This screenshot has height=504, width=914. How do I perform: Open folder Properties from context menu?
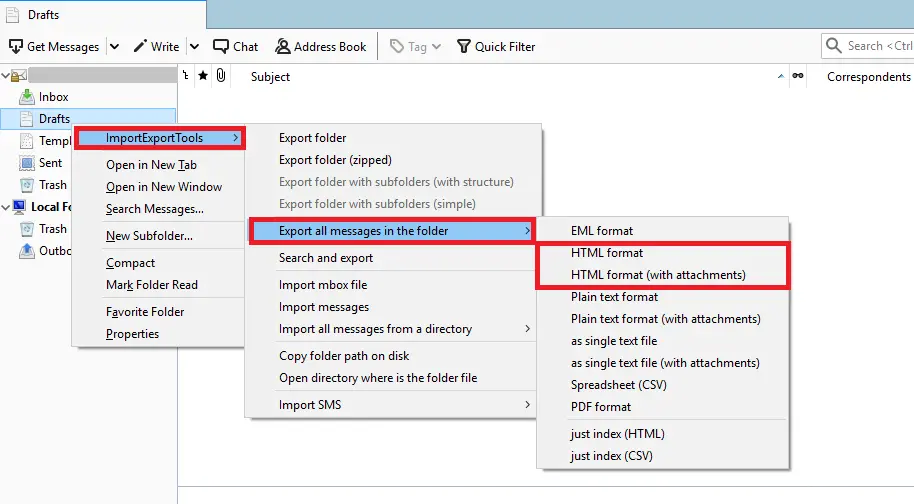click(132, 334)
